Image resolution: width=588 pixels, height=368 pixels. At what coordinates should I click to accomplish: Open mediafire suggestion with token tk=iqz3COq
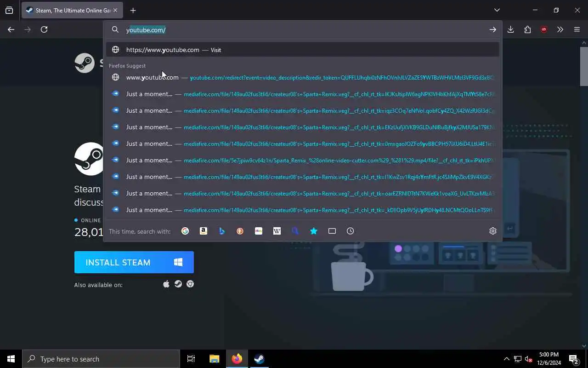[x=303, y=110]
